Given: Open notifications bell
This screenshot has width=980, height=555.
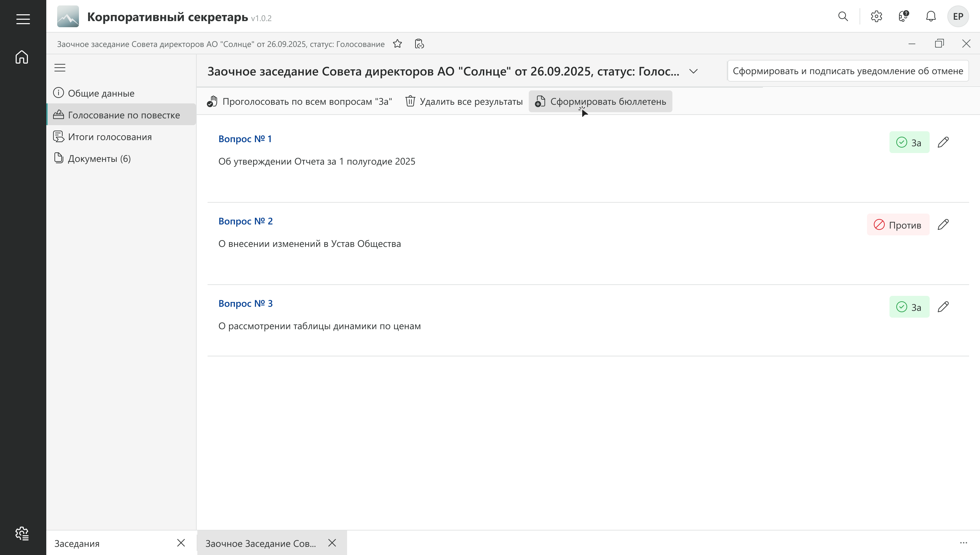Looking at the screenshot, I should click(x=931, y=16).
